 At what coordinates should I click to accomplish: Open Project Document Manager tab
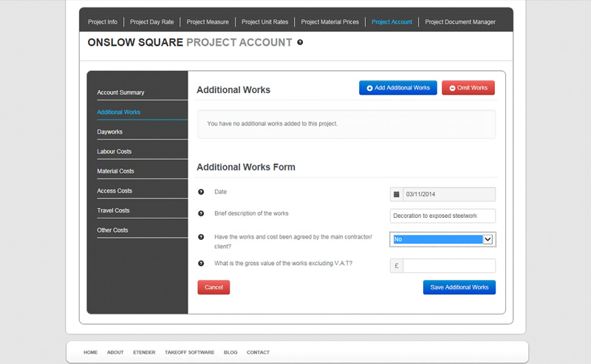point(460,22)
